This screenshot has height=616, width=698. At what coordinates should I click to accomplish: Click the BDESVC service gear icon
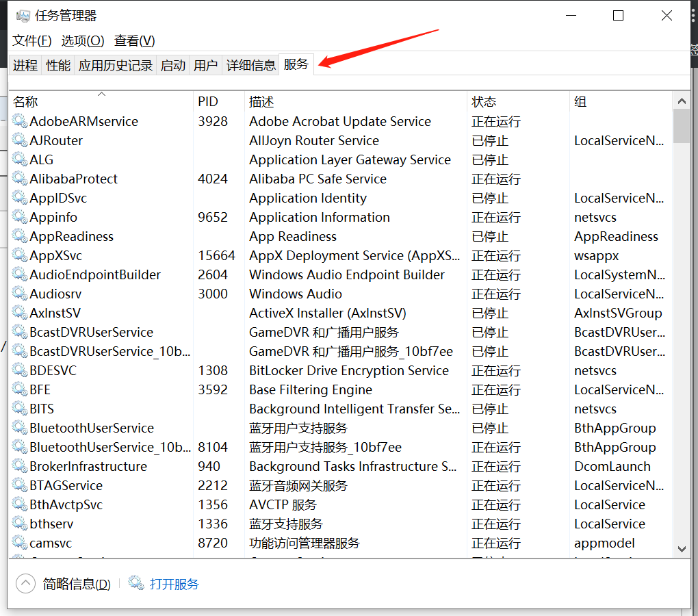click(20, 370)
